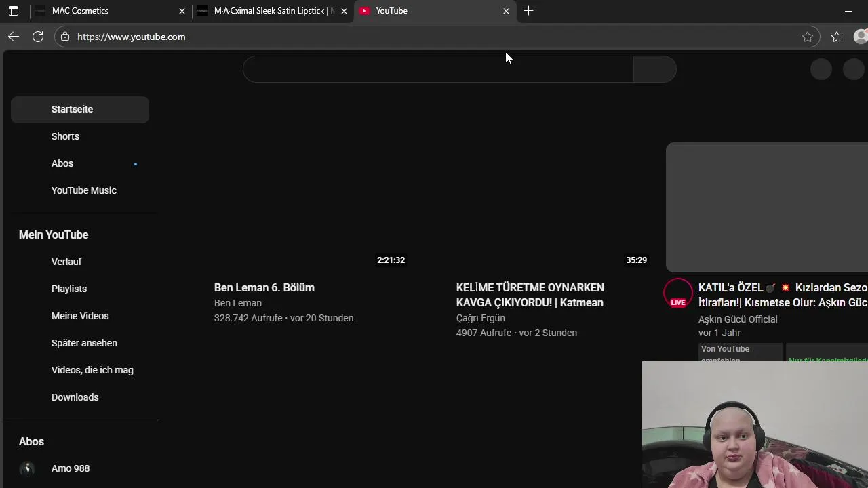
Task: Open the browser tab actions menu icon
Action: tap(14, 11)
